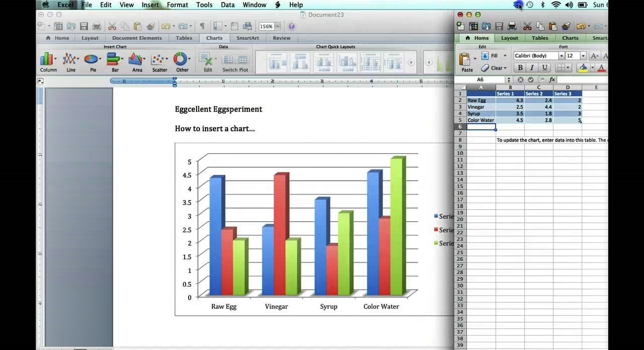Viewport: 644px width, 350px height.
Task: Click the Fill icon in Excel's Edit group
Action: click(x=485, y=55)
